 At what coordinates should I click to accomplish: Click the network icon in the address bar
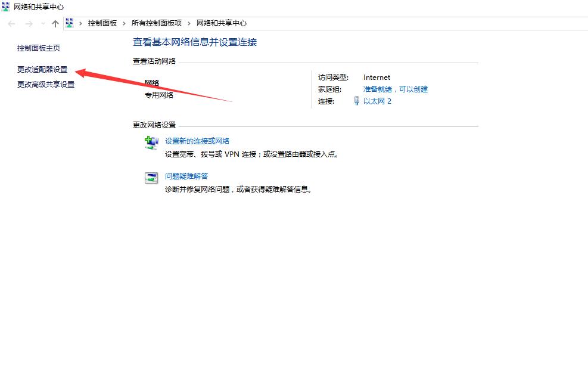coord(70,23)
